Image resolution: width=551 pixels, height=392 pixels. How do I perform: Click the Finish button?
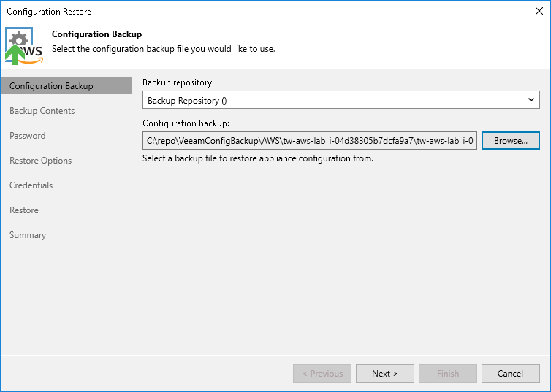coord(448,374)
